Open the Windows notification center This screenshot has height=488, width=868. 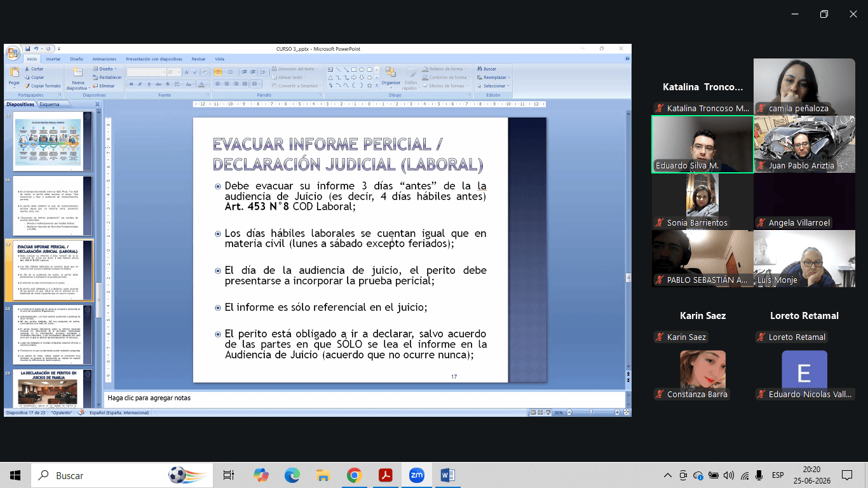click(x=846, y=475)
